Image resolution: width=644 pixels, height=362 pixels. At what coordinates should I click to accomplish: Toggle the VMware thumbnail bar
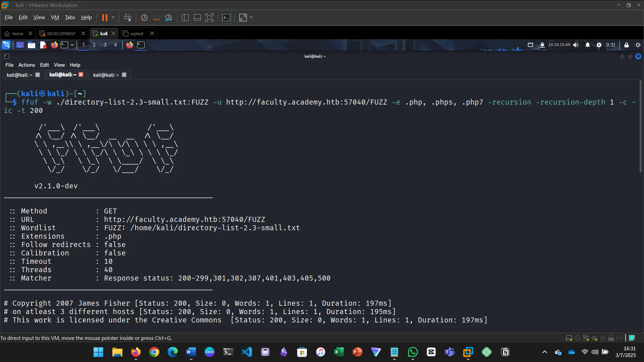[197, 17]
